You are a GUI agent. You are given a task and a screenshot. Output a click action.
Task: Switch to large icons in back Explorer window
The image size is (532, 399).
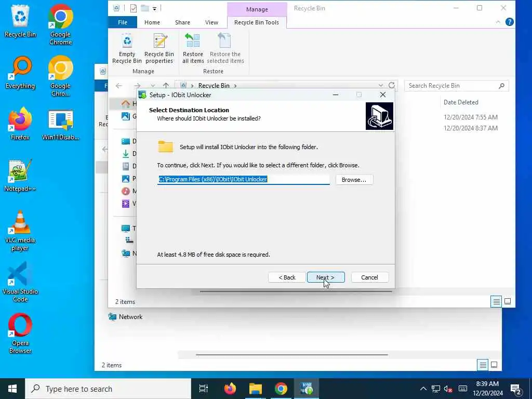tap(494, 365)
